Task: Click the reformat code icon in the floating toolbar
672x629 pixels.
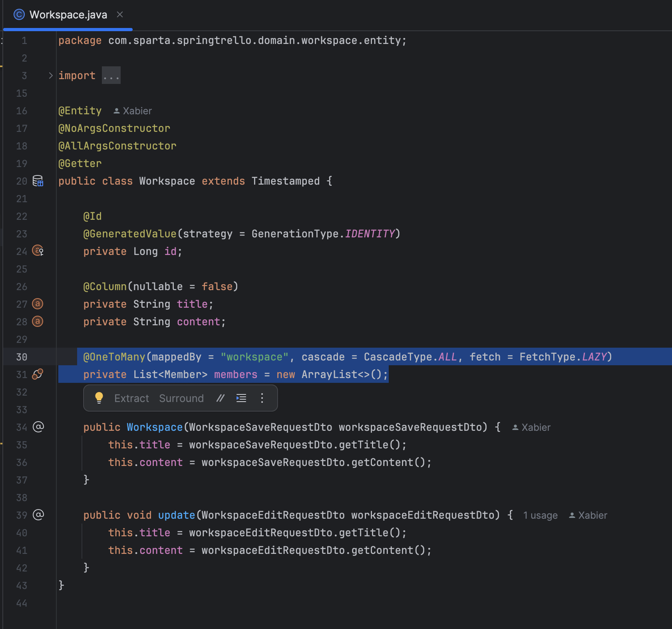Action: click(241, 398)
